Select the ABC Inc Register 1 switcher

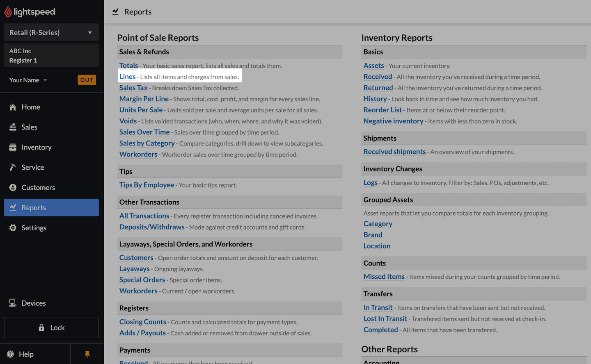point(51,55)
